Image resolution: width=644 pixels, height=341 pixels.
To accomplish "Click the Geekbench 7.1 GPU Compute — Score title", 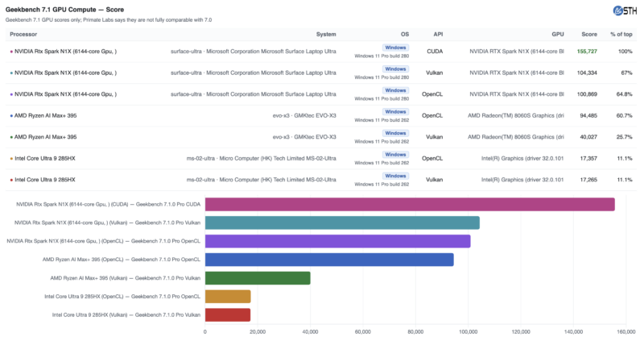I will click(64, 10).
